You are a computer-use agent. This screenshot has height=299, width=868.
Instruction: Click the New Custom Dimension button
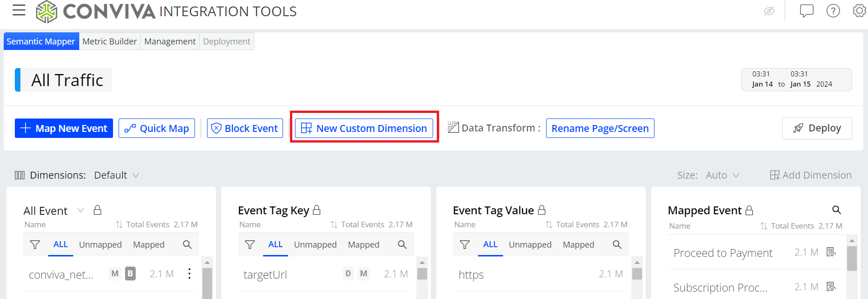(364, 128)
